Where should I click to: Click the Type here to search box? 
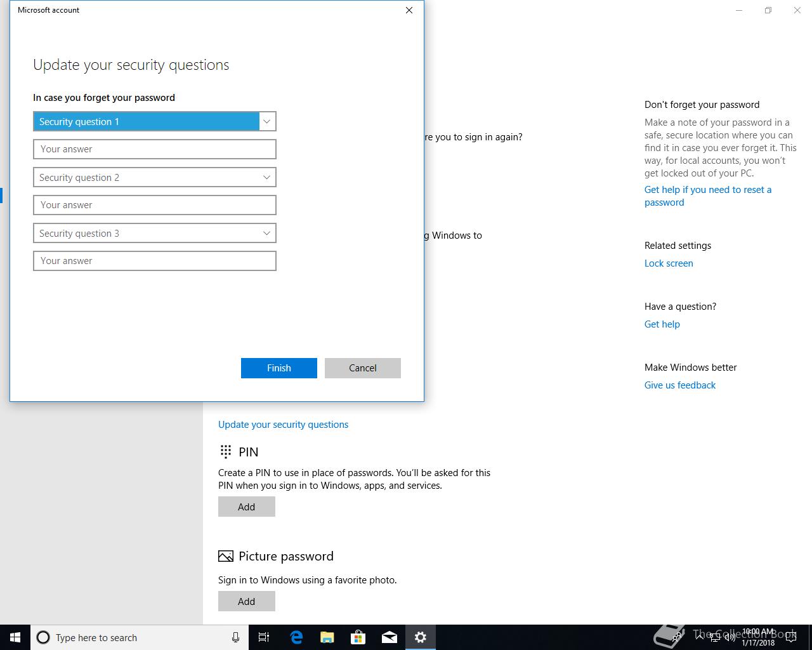[x=140, y=637]
